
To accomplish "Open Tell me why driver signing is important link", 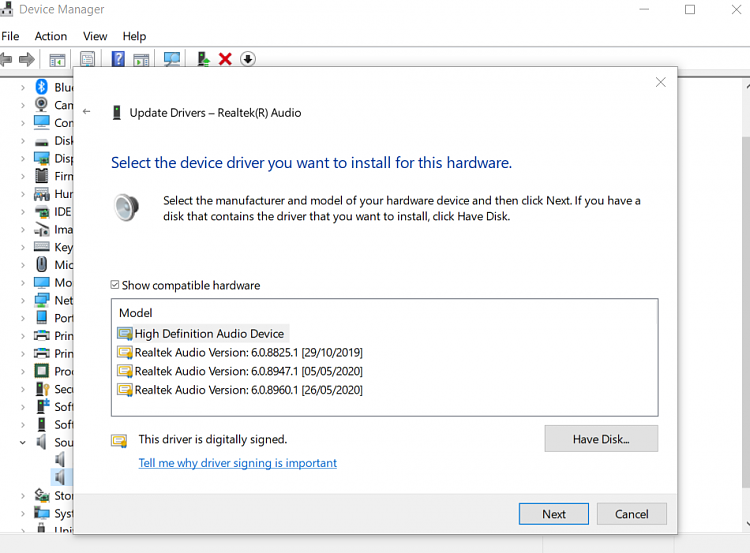I will coord(237,463).
